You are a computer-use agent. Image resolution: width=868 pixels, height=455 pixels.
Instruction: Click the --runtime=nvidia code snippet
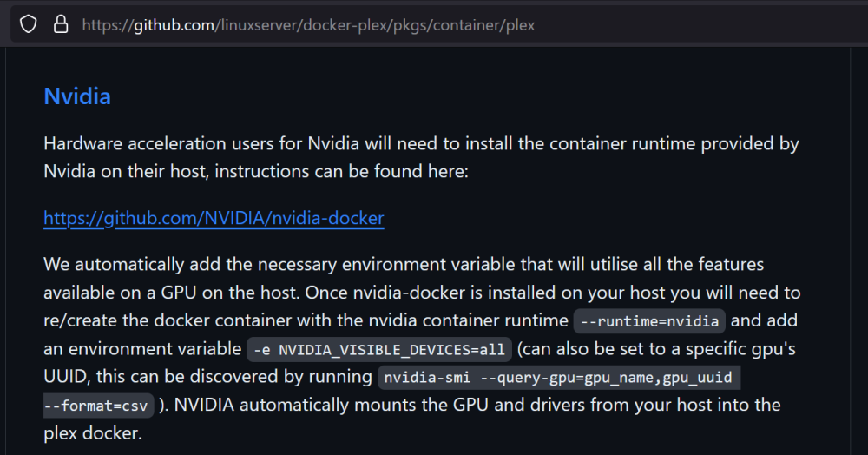pyautogui.click(x=649, y=321)
